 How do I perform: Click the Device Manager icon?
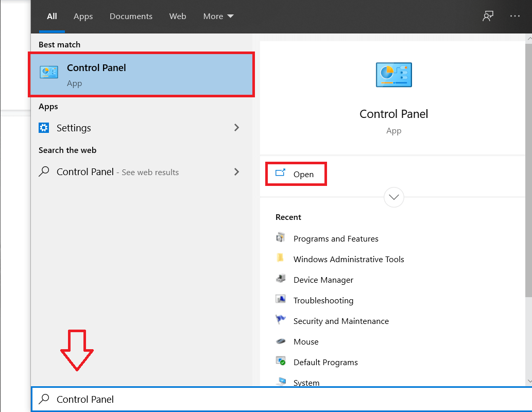[281, 280]
